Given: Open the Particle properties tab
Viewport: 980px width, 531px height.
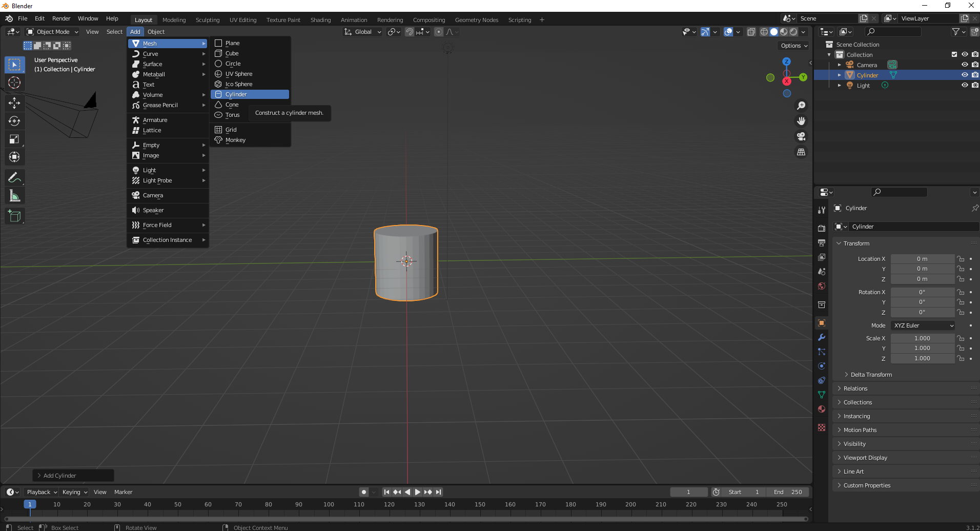Looking at the screenshot, I should tap(822, 352).
